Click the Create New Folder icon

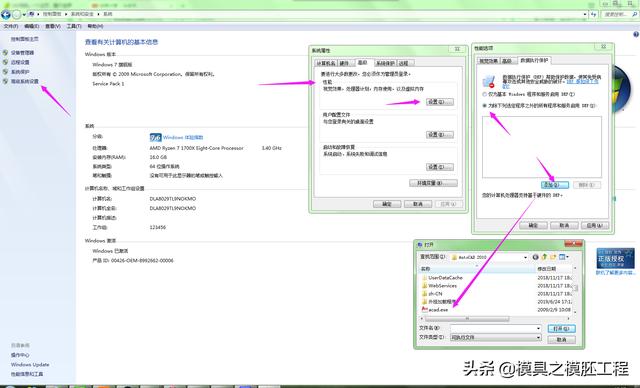click(x=553, y=257)
